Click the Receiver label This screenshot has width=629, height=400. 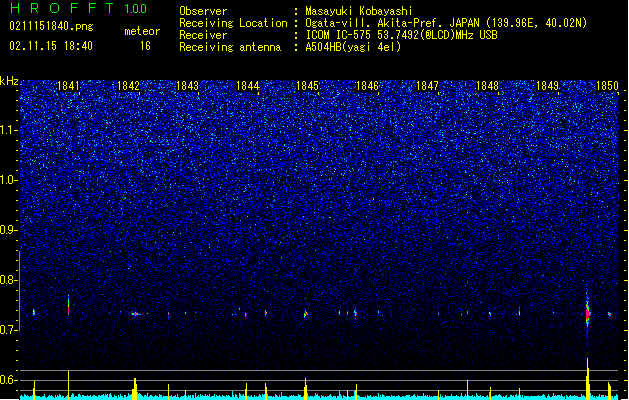point(203,35)
